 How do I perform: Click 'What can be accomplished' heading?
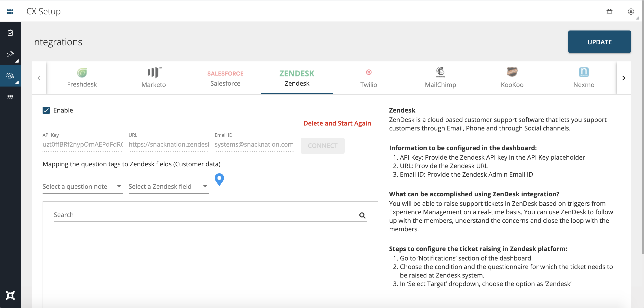click(474, 194)
